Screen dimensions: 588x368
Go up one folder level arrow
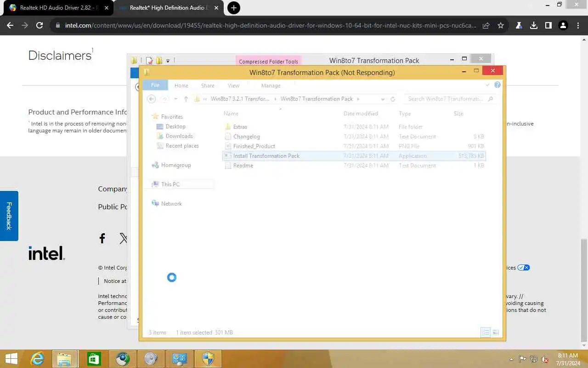[x=186, y=99]
